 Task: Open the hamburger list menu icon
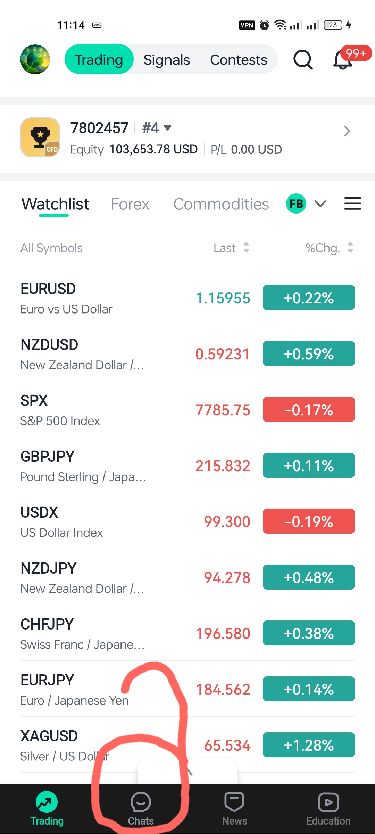pyautogui.click(x=352, y=204)
